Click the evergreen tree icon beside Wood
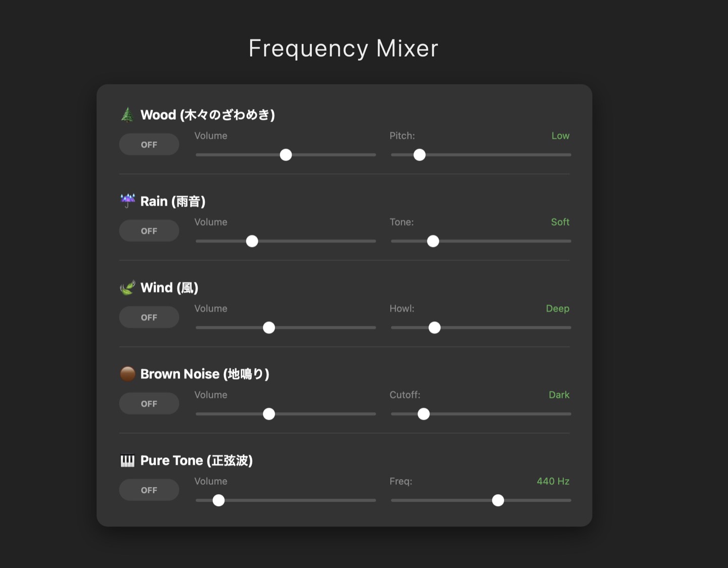Screen dimensions: 728x568 pyautogui.click(x=127, y=115)
